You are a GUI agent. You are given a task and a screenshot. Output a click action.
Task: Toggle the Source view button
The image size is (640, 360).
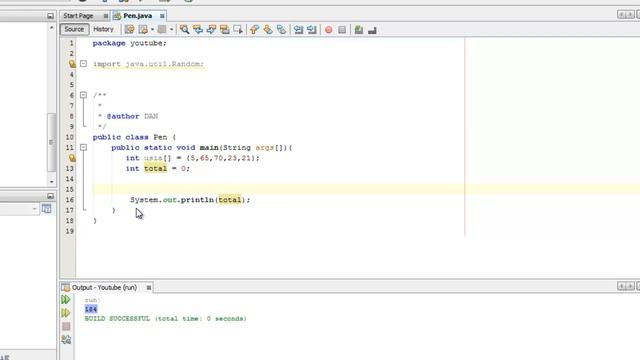point(74,29)
